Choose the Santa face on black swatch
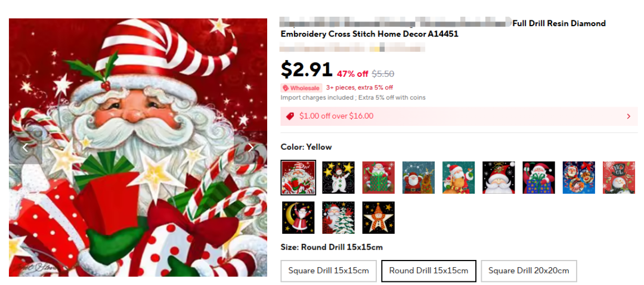Screen dimensions: 644x285 (x=499, y=178)
